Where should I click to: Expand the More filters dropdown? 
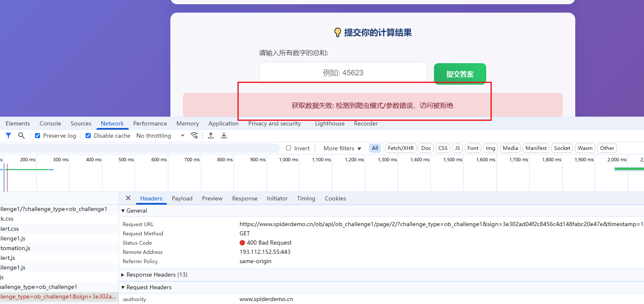point(342,148)
